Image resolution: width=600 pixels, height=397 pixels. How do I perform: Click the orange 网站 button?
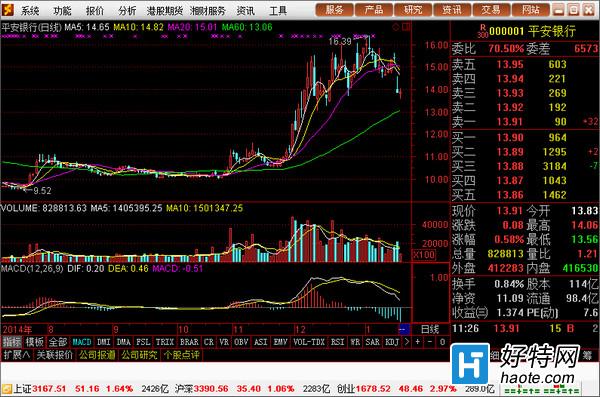pos(531,10)
